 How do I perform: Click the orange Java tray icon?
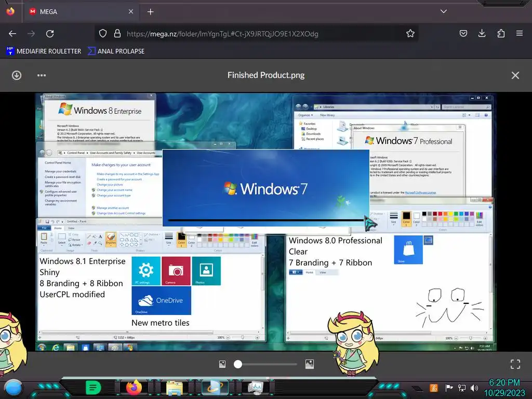click(434, 388)
